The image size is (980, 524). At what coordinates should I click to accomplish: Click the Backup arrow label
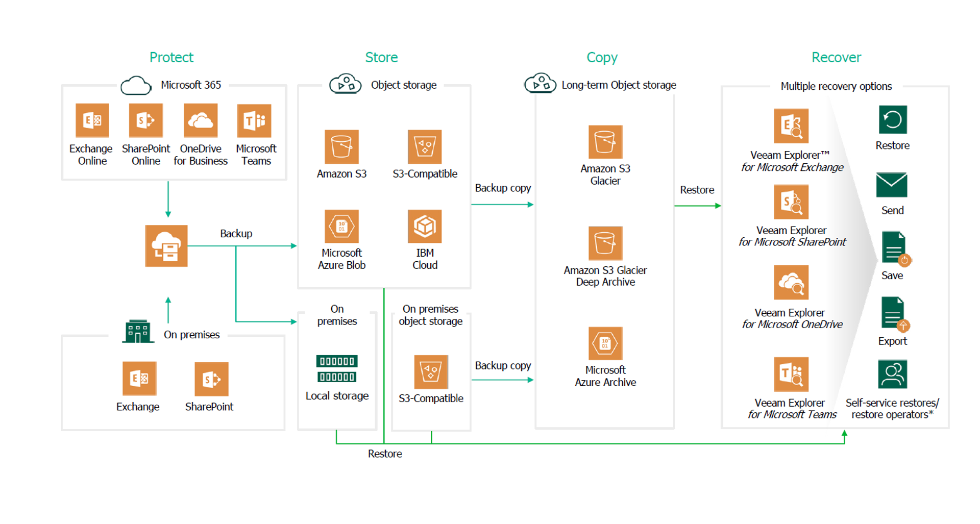(236, 234)
